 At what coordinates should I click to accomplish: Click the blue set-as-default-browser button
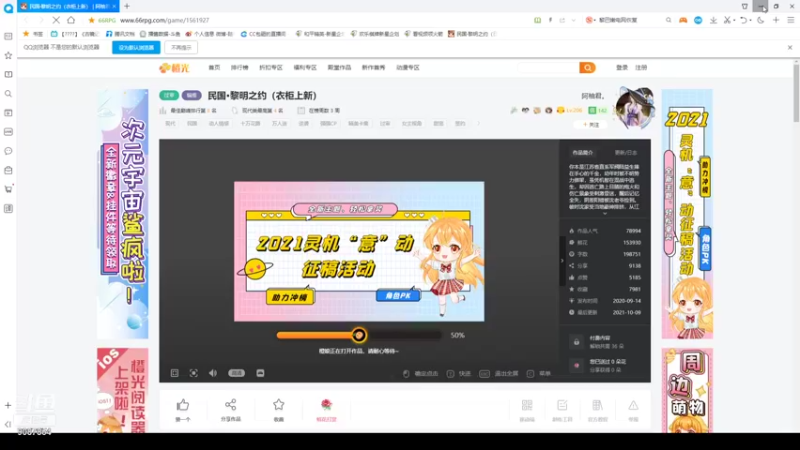pyautogui.click(x=136, y=47)
